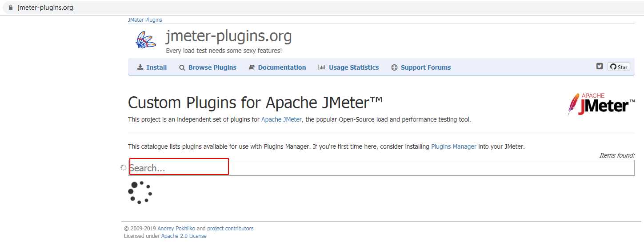
Task: Open the Twitter icon in the navigation bar
Action: [600, 66]
